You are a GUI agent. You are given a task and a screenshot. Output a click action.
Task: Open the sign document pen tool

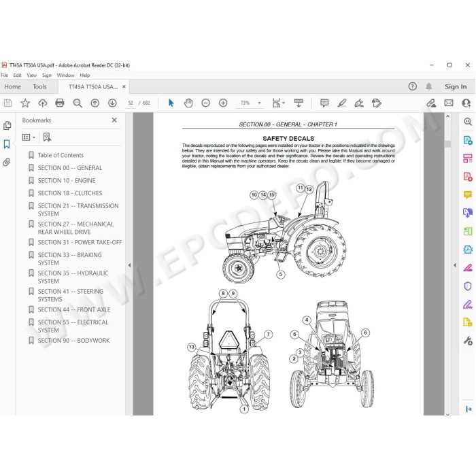point(359,103)
